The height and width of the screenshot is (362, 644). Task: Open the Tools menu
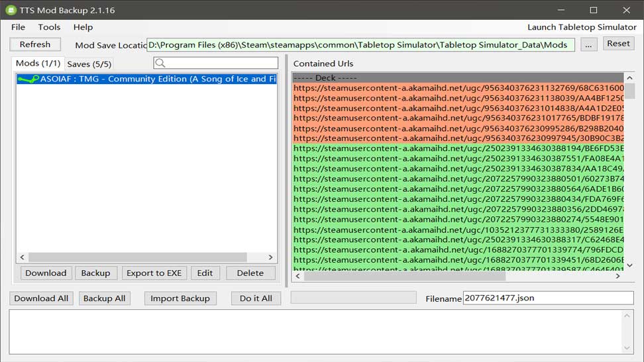[49, 27]
